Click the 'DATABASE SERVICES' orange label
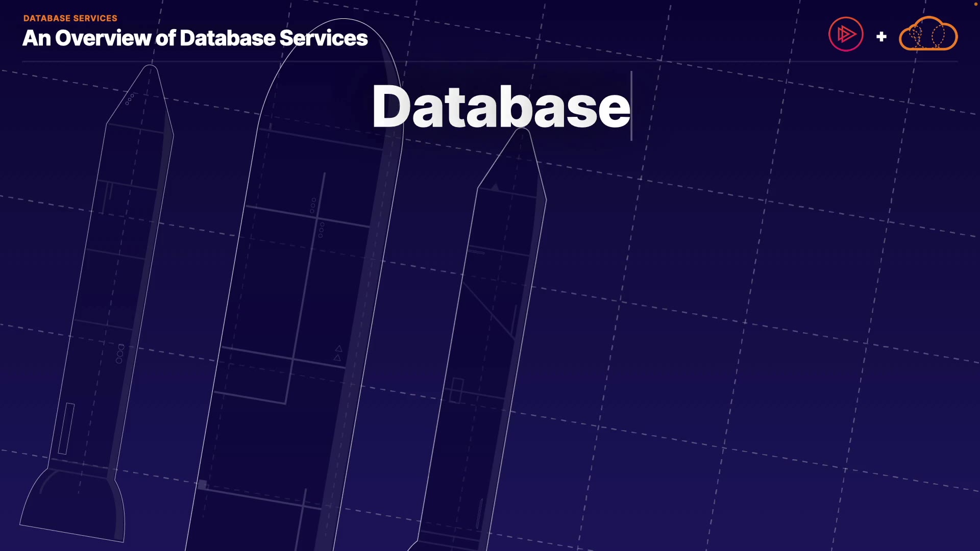The width and height of the screenshot is (980, 551). coord(70,18)
